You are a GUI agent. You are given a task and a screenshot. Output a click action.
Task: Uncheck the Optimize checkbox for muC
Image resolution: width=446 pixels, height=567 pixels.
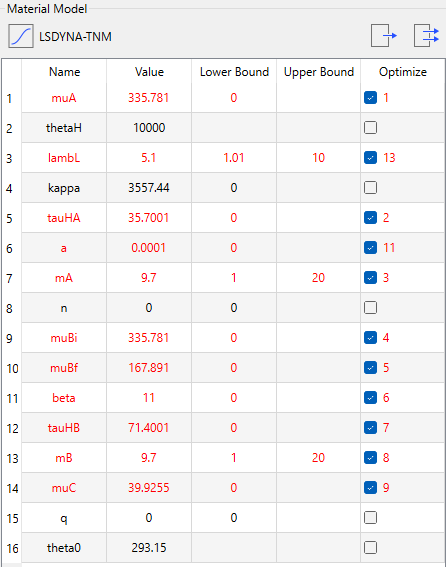pos(370,487)
